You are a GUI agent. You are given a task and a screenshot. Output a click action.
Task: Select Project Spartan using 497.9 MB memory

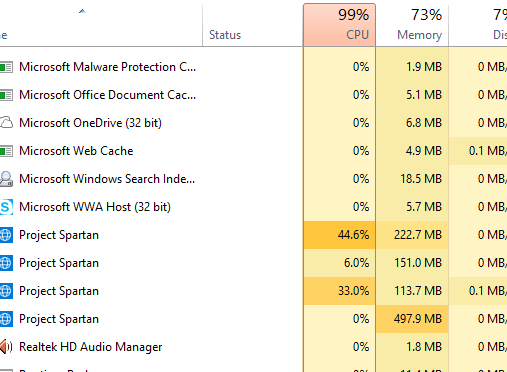click(x=253, y=319)
